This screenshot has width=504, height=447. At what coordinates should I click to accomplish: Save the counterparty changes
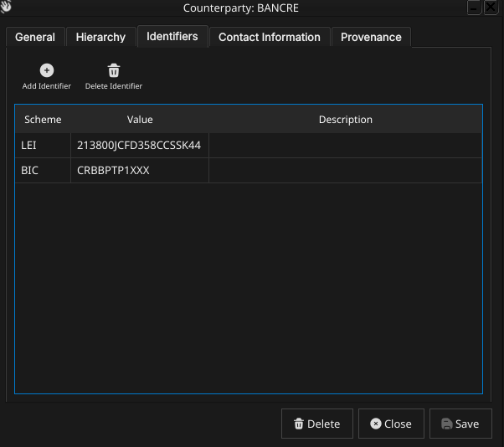pyautogui.click(x=460, y=424)
